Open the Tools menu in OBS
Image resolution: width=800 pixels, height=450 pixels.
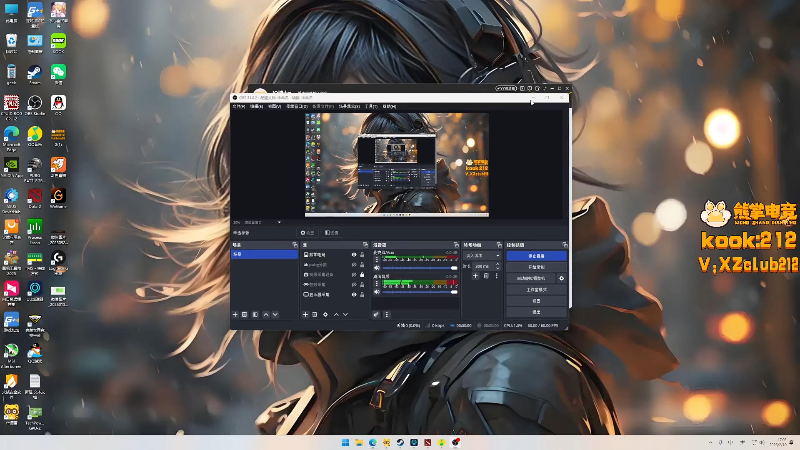click(371, 106)
